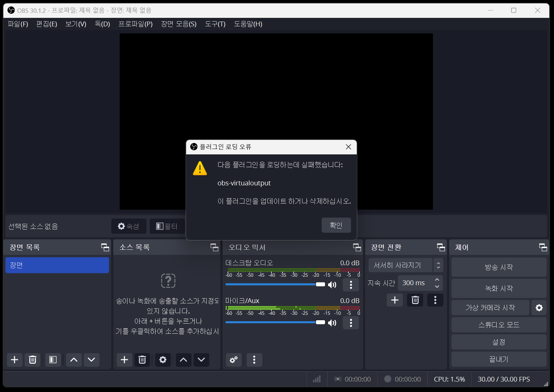Viewport: 554px width, 392px height.
Task: Move scene up with the up arrow
Action: coord(74,360)
